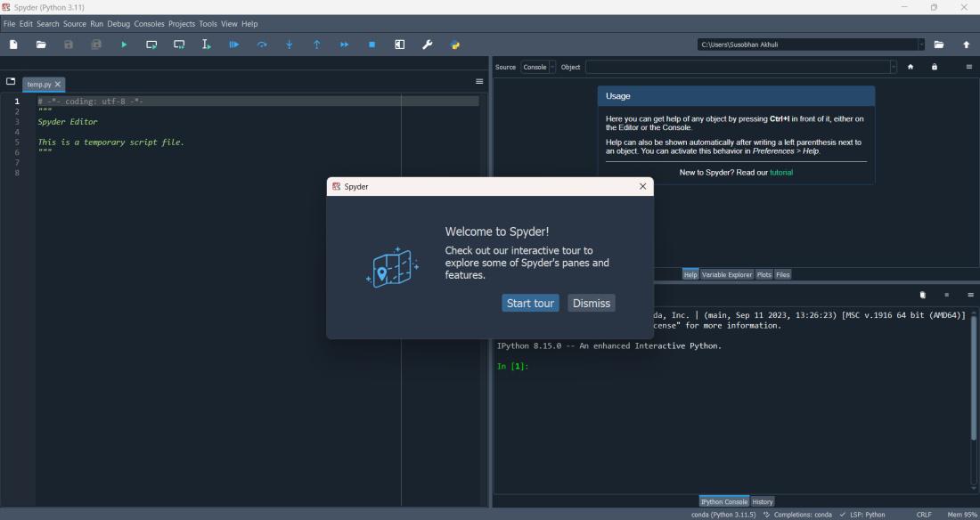Execute the current line debug icon
The image size is (980, 520).
pos(262,45)
